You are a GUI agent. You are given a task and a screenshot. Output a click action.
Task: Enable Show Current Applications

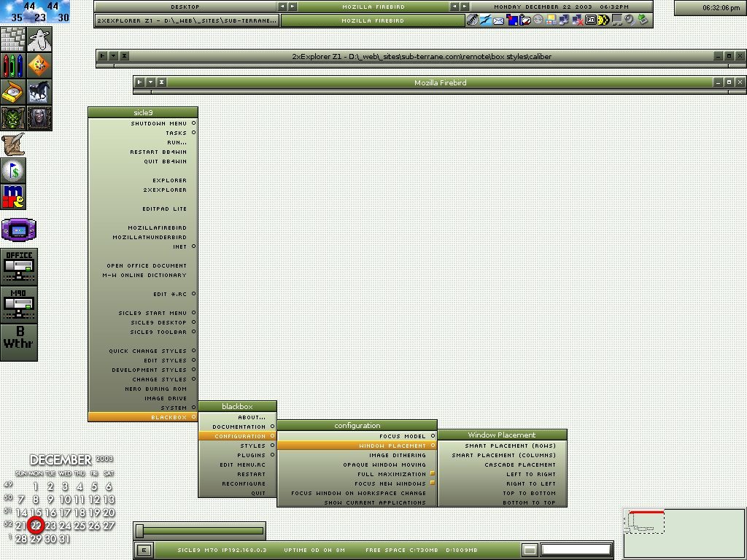click(x=357, y=503)
